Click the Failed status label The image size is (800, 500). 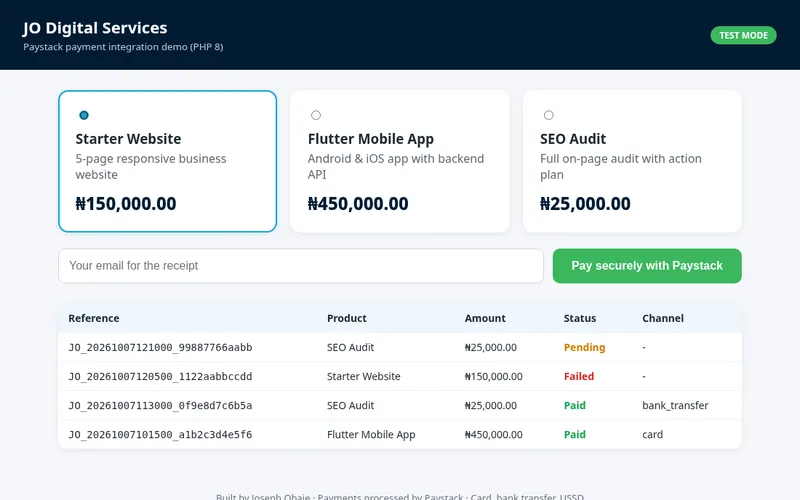pyautogui.click(x=579, y=377)
